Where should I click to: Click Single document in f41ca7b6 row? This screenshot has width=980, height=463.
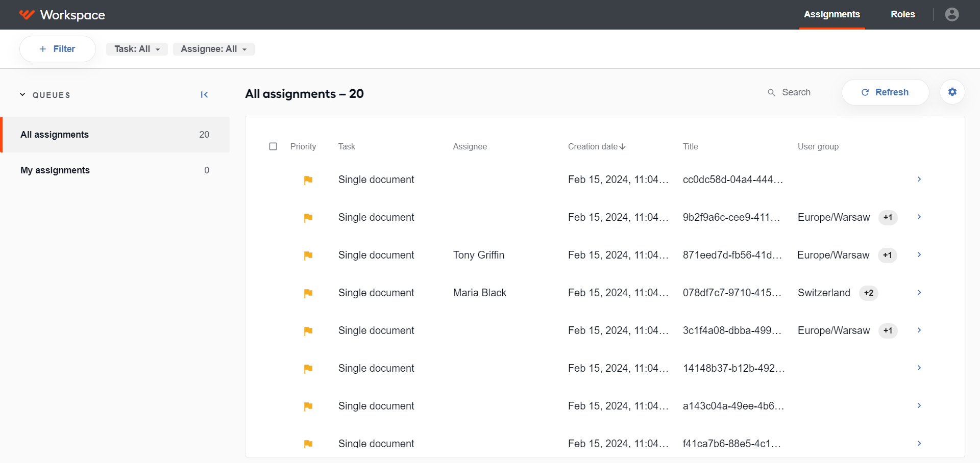376,444
